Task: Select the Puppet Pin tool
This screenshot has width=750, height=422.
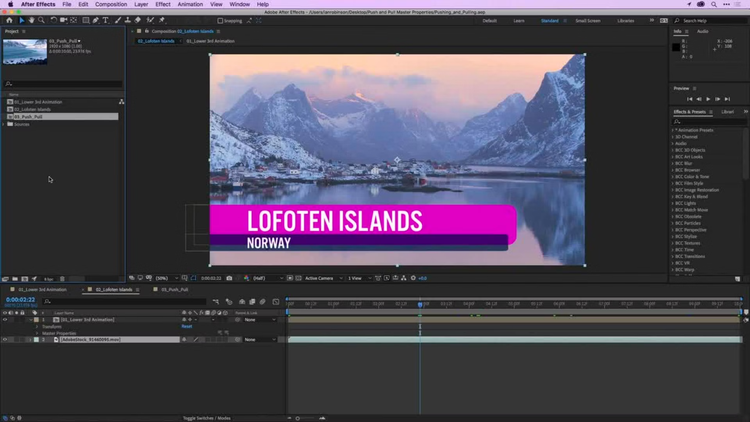Action: coord(162,20)
